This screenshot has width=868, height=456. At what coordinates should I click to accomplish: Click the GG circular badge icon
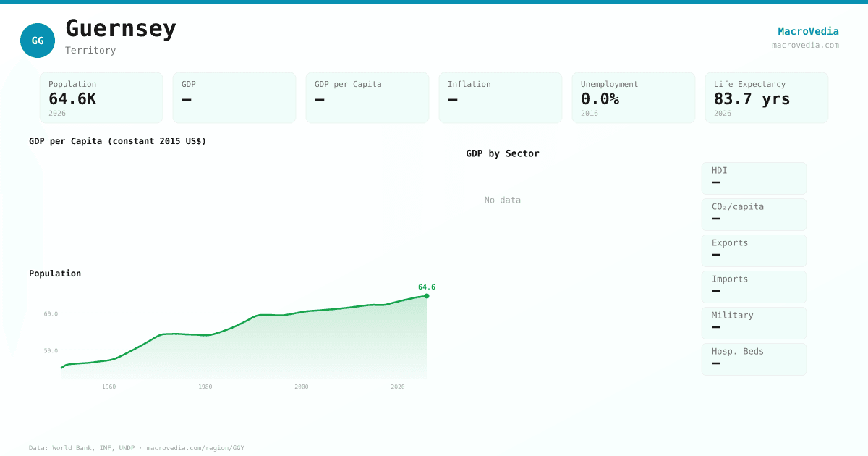tap(38, 41)
